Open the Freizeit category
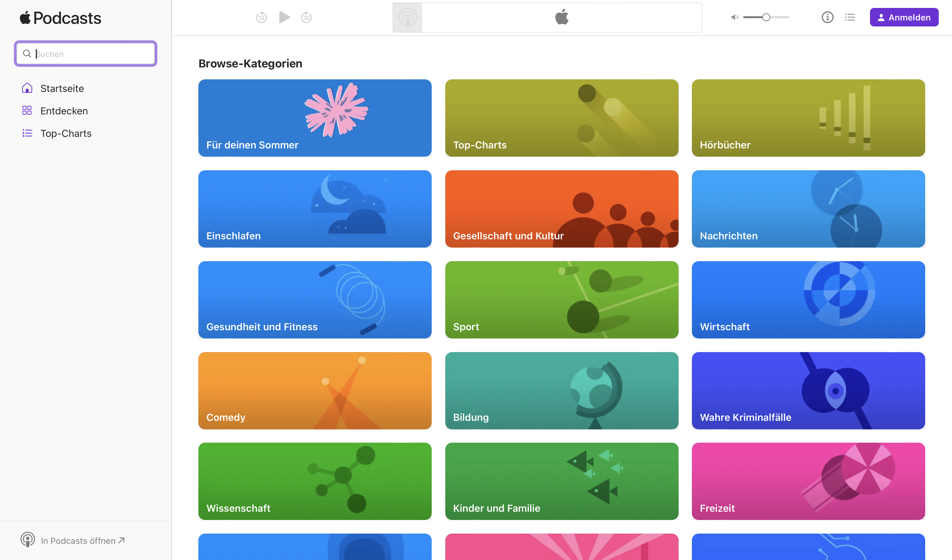Image resolution: width=952 pixels, height=560 pixels. pos(808,481)
